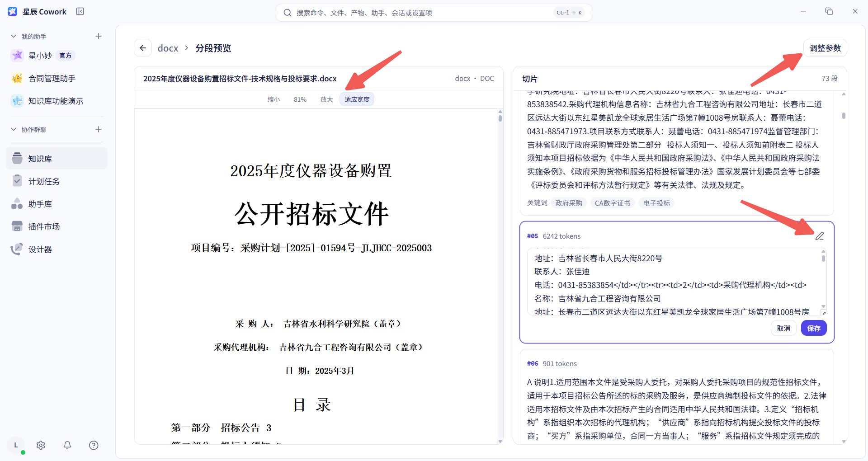Click the 73 段 chunk count
The width and height of the screenshot is (868, 461).
[830, 78]
